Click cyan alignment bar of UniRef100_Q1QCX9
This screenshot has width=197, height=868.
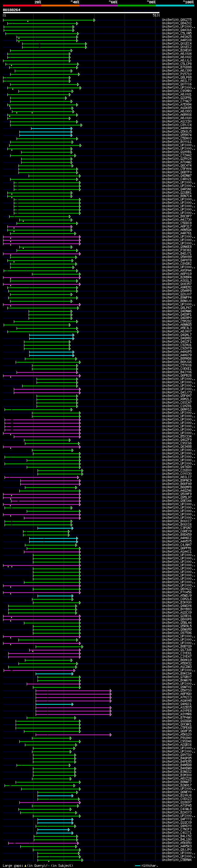(x=56, y=822)
